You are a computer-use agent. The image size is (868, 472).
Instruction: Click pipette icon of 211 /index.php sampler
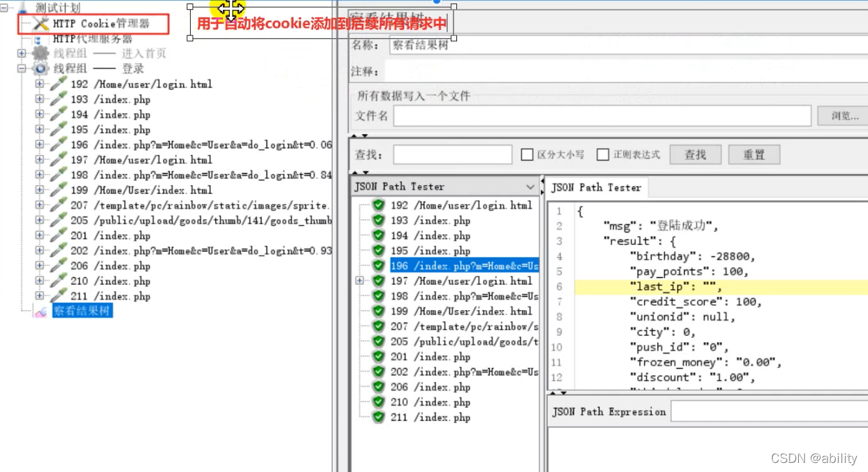click(59, 296)
